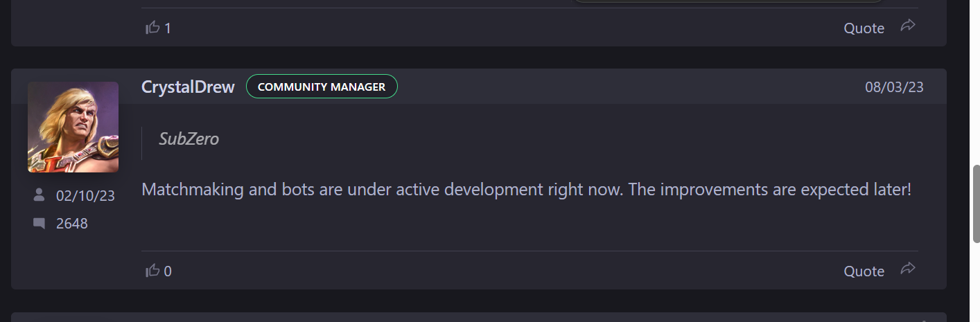
Task: Click the matchmaking and bots message text
Action: pos(526,189)
